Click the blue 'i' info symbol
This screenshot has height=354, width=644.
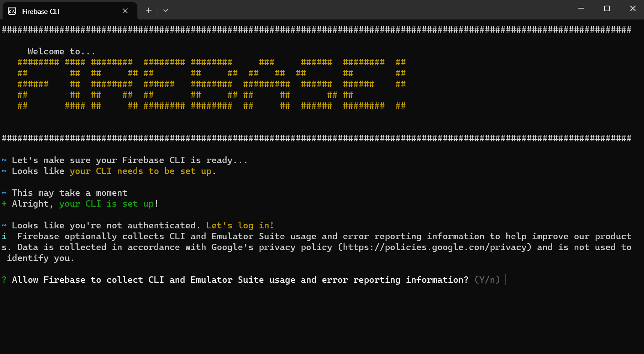[x=4, y=236]
